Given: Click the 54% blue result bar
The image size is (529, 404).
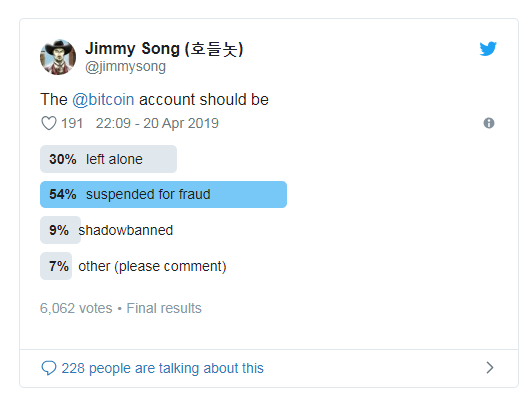Looking at the screenshot, I should (163, 194).
